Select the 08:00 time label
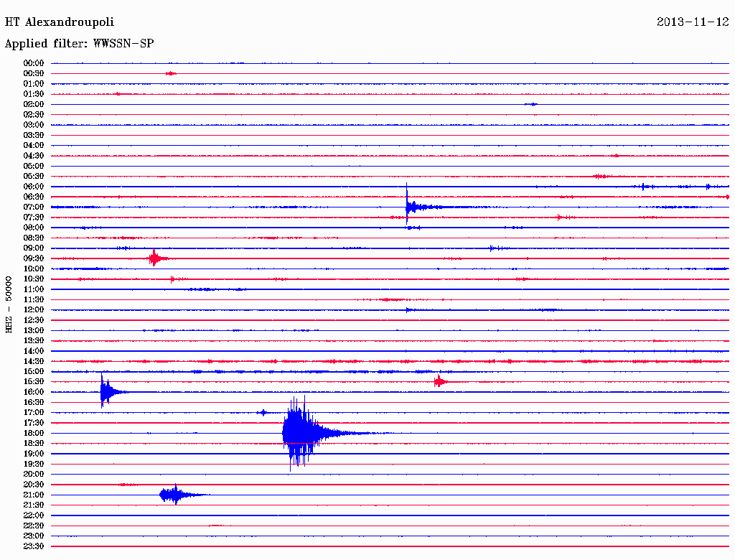Screen dimensions: 735x560 click(x=34, y=228)
